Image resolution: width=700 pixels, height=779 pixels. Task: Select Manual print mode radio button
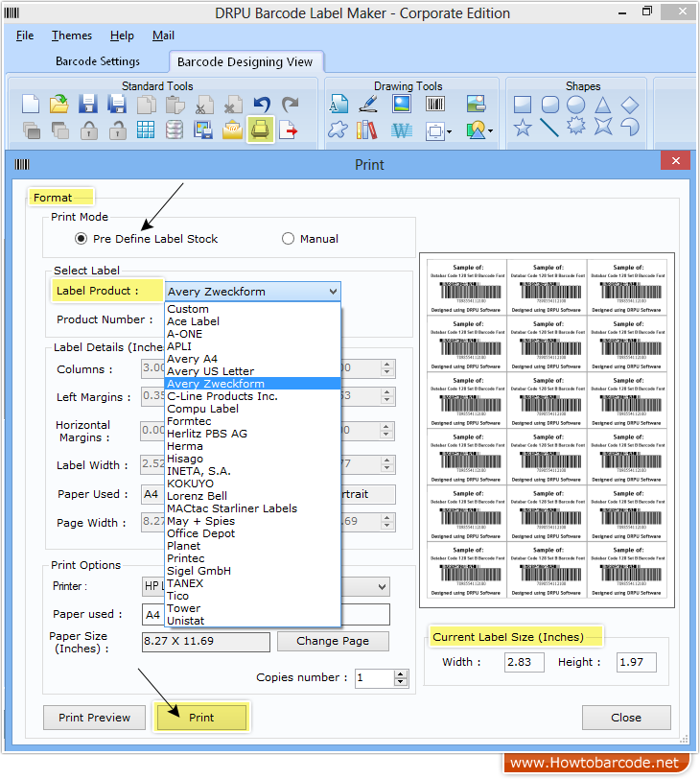pyautogui.click(x=288, y=239)
